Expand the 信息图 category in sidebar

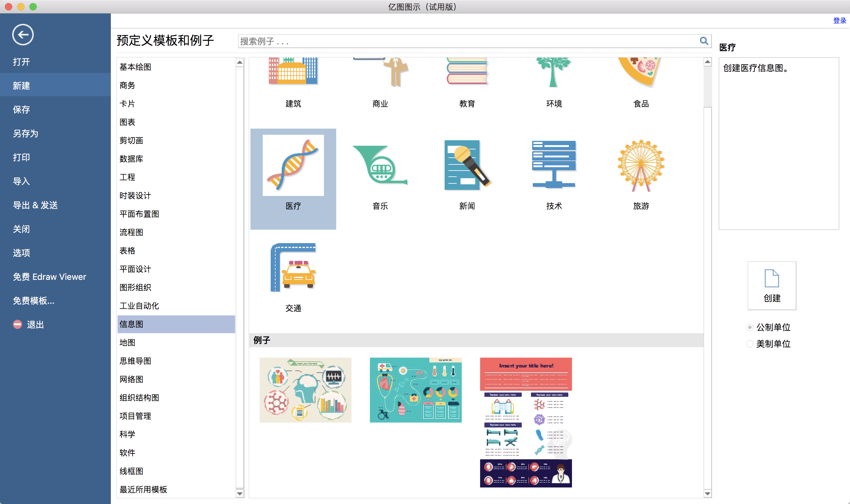pyautogui.click(x=130, y=324)
